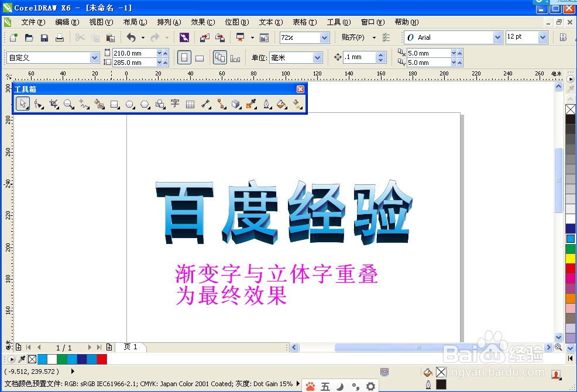The width and height of the screenshot is (577, 392).
Task: Select the Crop tool
Action: [x=54, y=104]
